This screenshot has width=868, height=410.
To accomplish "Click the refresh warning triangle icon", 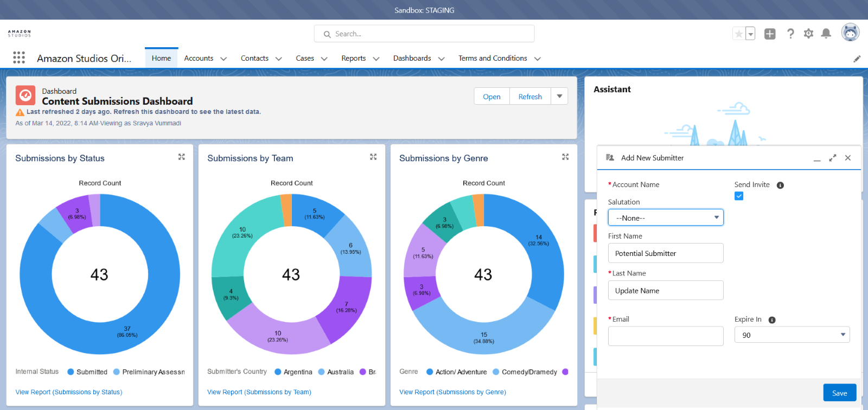I will [20, 112].
